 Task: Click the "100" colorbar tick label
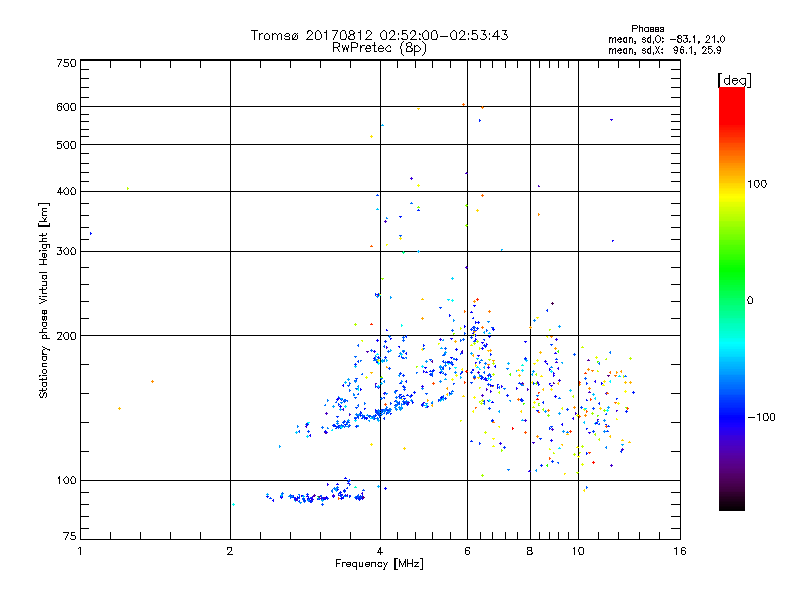[757, 184]
